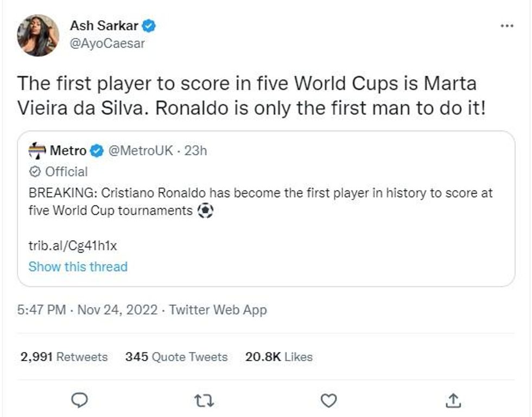The height and width of the screenshot is (417, 532).
Task: View the 2,991 Retweets list
Action: [x=64, y=357]
